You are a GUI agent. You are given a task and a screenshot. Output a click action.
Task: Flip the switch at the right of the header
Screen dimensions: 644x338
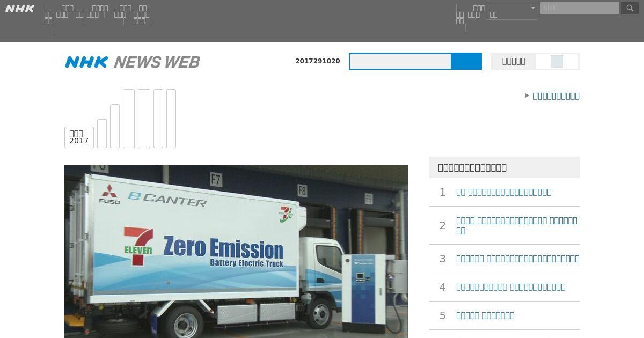[x=557, y=61]
